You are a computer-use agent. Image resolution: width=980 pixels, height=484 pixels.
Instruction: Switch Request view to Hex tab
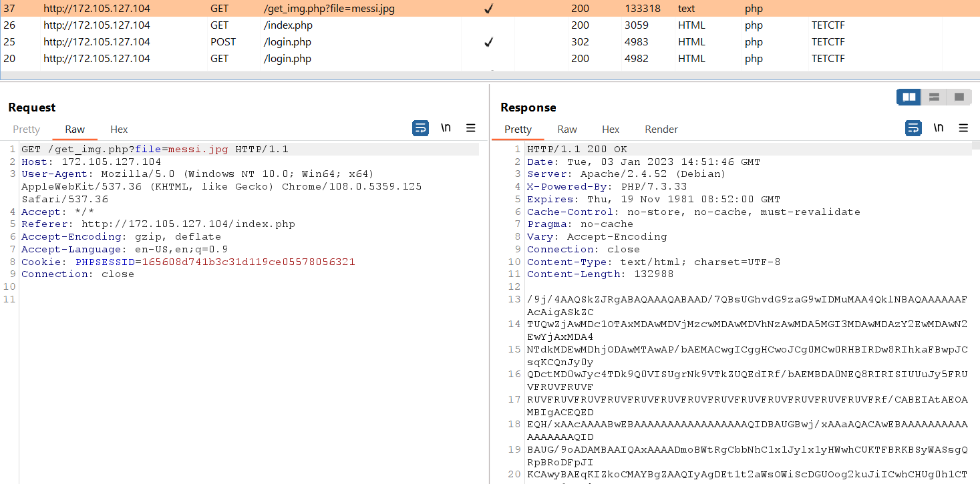coord(119,130)
